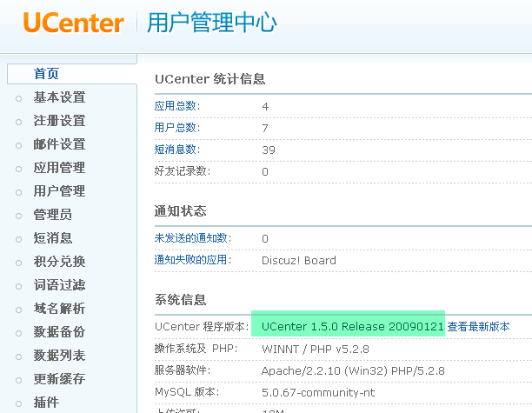
Task: Open the 插件 sidebar item
Action: click(x=46, y=403)
